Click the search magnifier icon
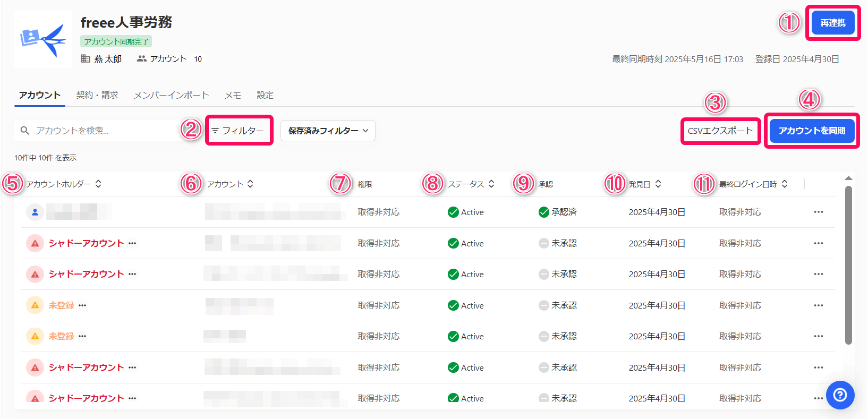The image size is (868, 419). [x=24, y=131]
